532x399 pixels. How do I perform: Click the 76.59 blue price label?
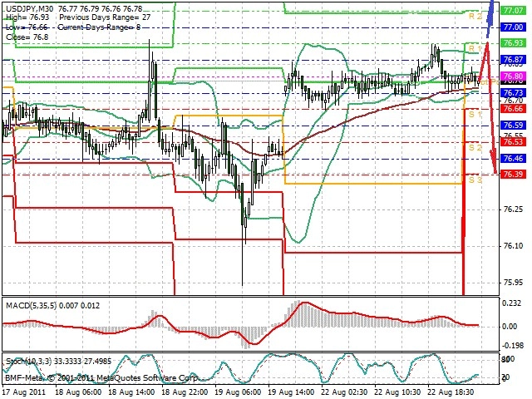point(514,126)
